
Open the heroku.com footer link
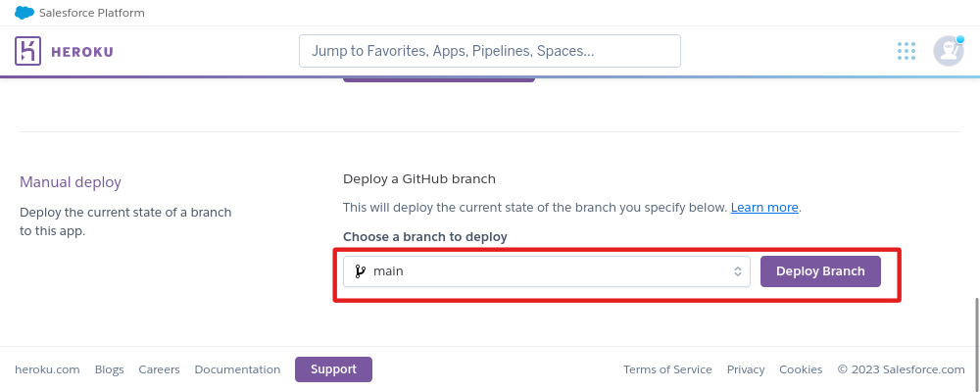[x=47, y=369]
